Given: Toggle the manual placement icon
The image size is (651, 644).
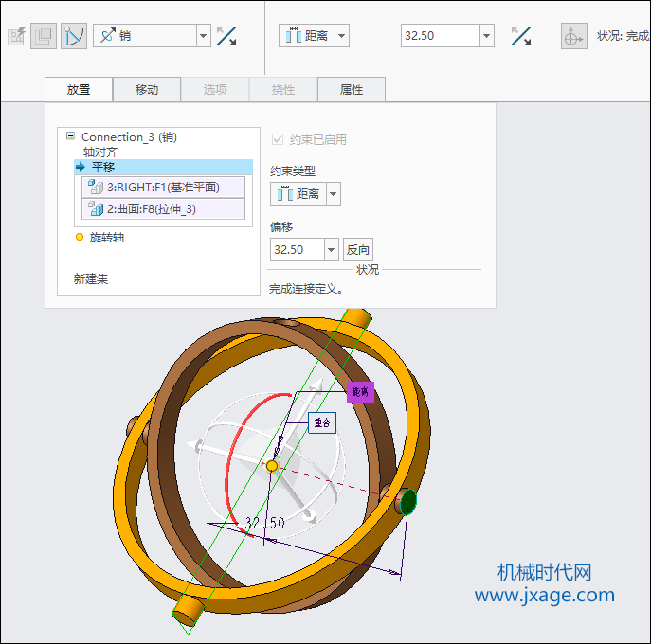Looking at the screenshot, I should [x=74, y=36].
